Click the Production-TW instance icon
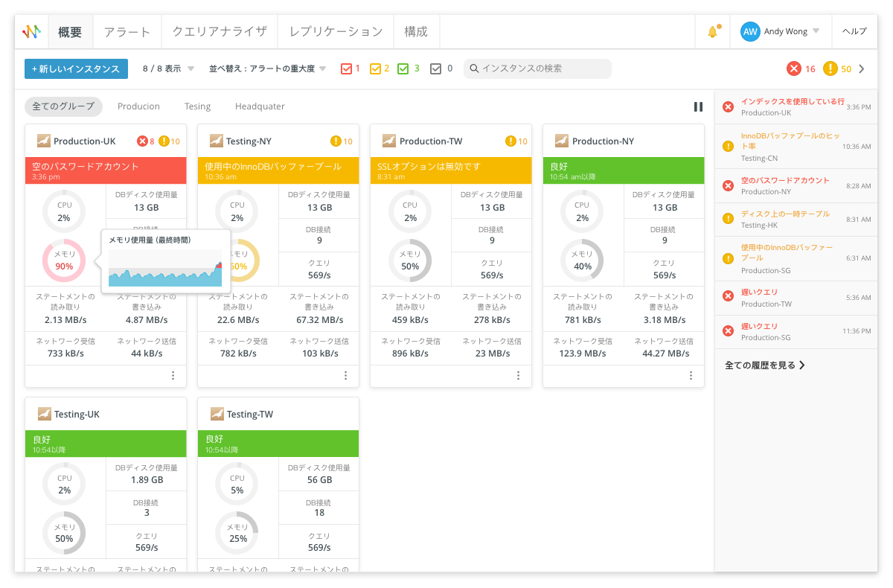This screenshot has height=588, width=893. [389, 141]
